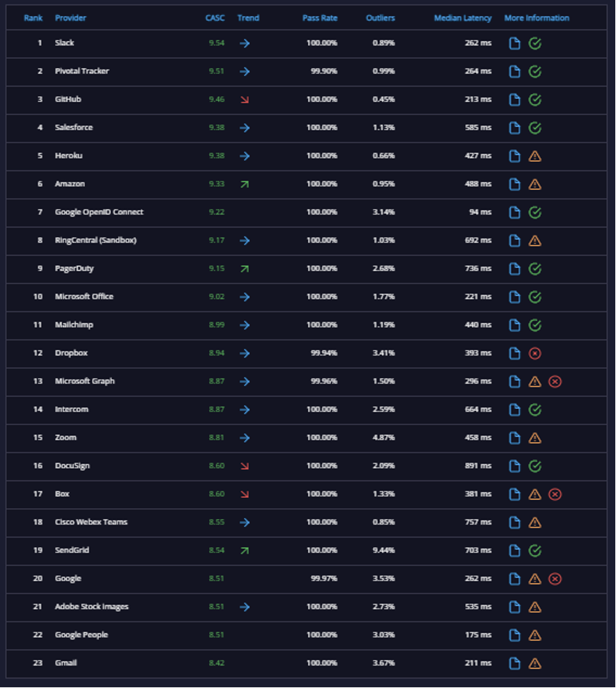Open the Salesforce provider name
Viewport: 616px width, 688px height.
[74, 127]
